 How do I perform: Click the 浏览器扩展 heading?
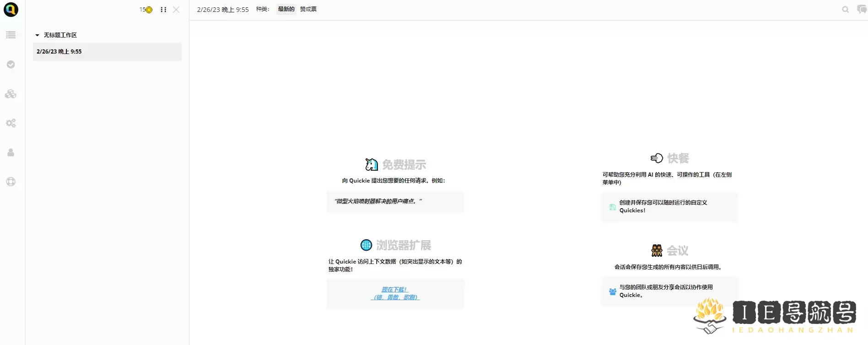point(404,245)
